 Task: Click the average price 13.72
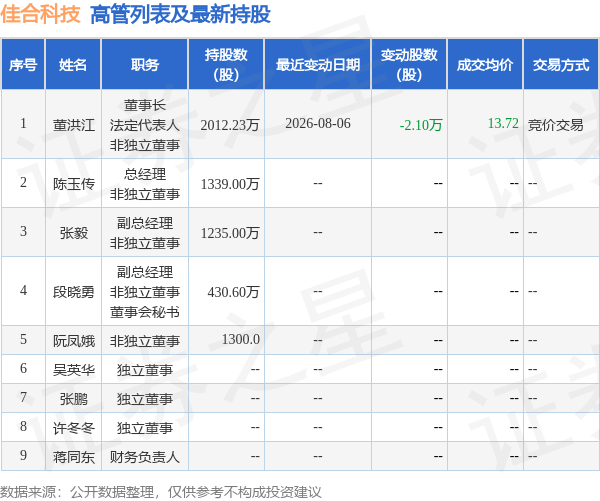(503, 123)
